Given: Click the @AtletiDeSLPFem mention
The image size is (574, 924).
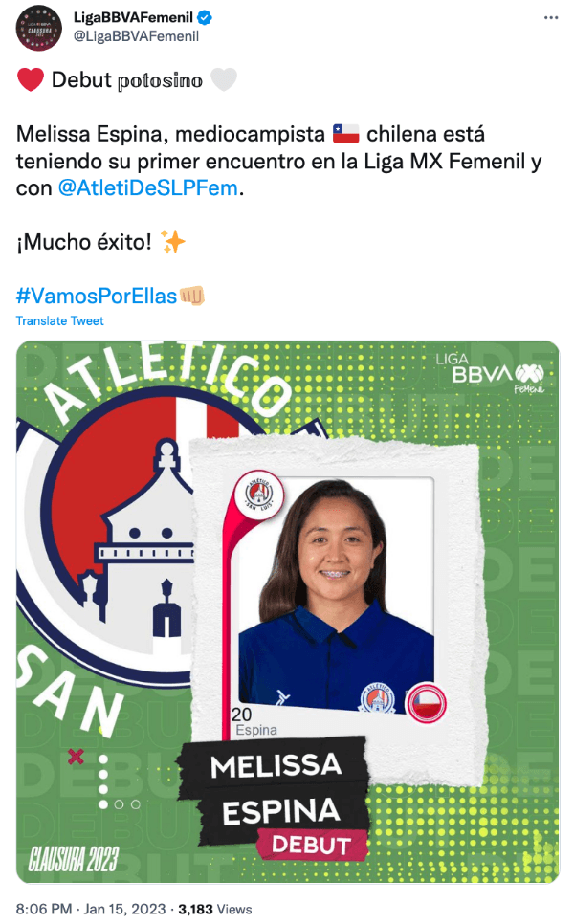Looking at the screenshot, I should point(148,188).
